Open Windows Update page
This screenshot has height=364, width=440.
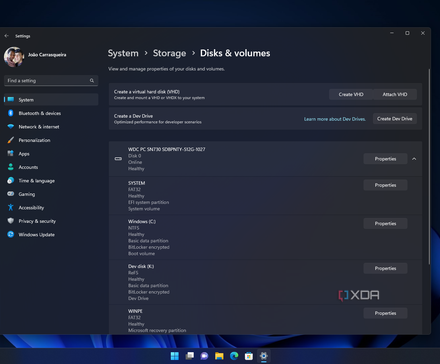click(51, 235)
